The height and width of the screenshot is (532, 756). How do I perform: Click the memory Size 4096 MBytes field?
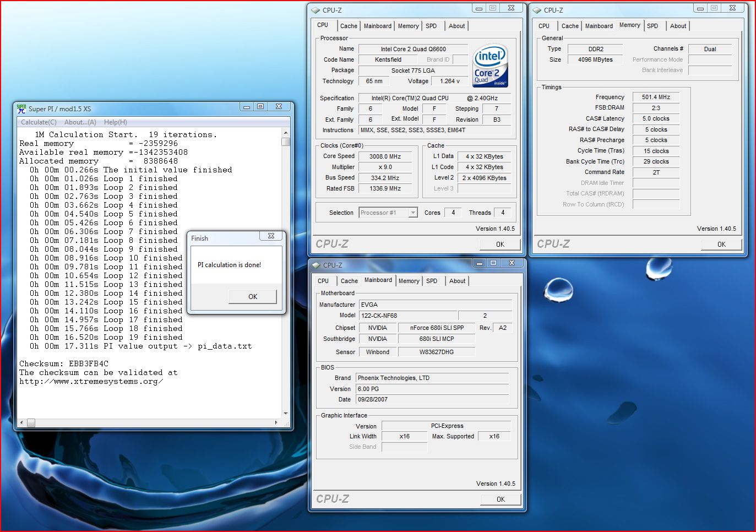pyautogui.click(x=595, y=59)
